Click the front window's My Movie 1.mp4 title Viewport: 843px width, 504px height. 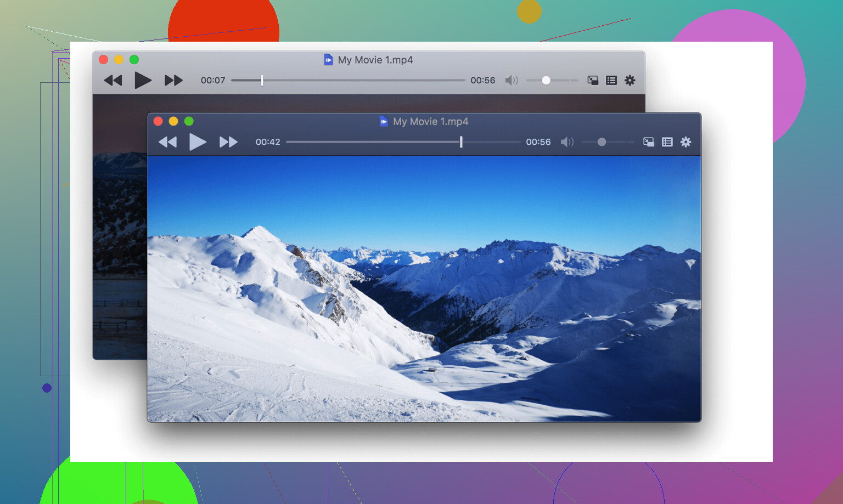(x=431, y=122)
